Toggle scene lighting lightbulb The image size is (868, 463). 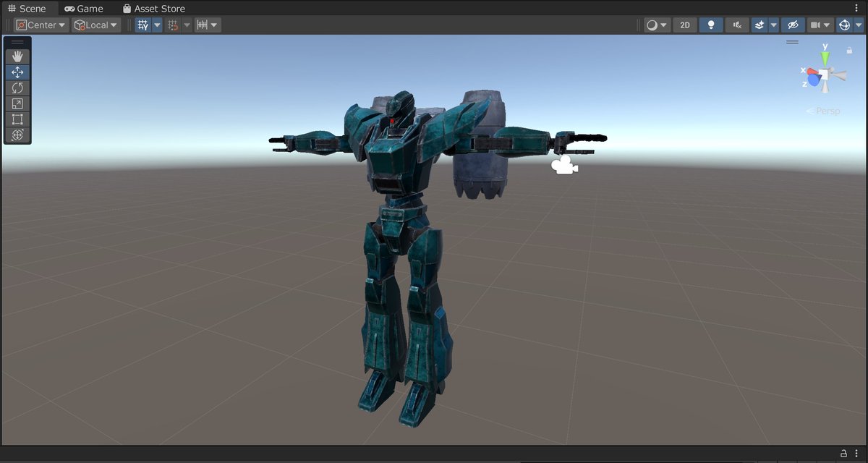(x=711, y=25)
